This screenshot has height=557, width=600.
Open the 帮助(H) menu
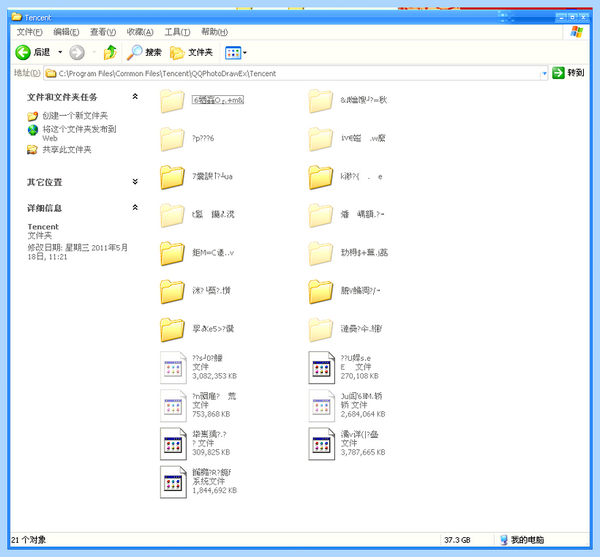point(214,32)
